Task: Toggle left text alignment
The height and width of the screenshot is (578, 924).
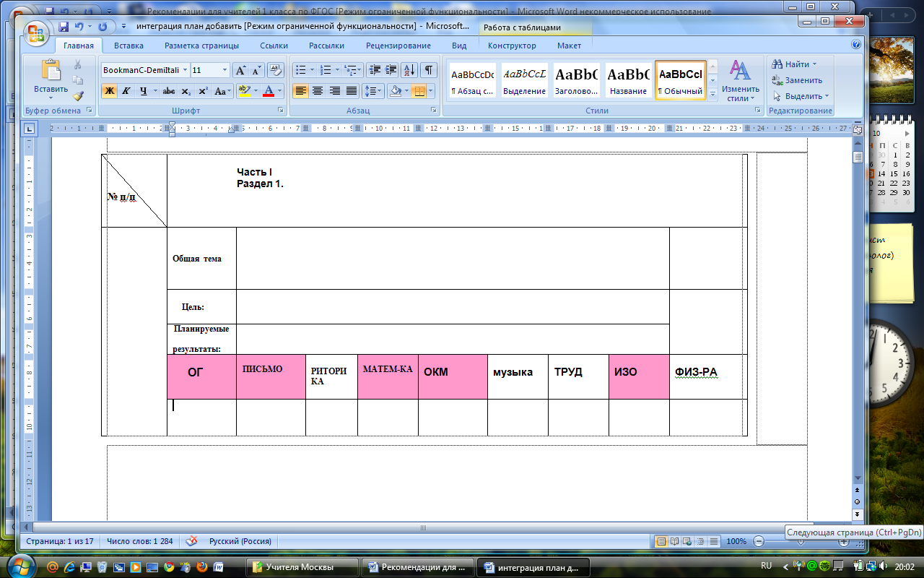Action: coord(300,91)
